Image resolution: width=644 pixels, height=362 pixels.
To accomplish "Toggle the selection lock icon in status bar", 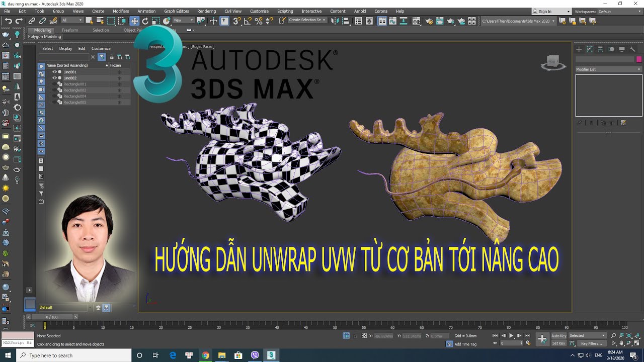I will tap(355, 336).
